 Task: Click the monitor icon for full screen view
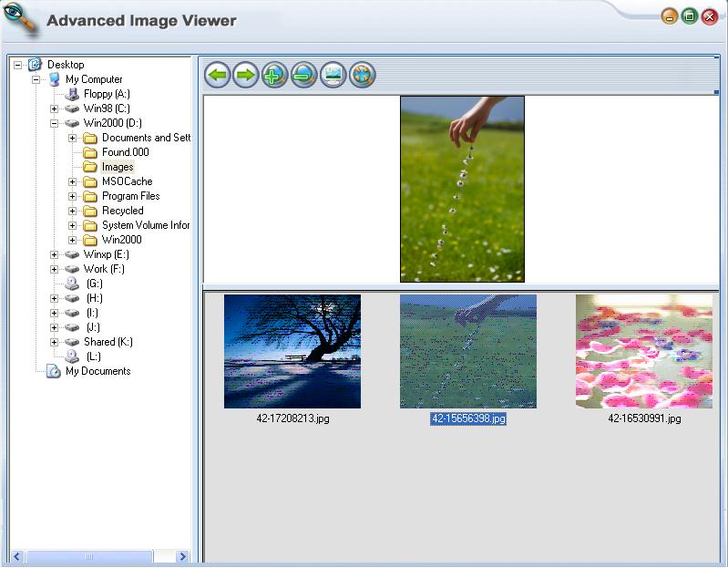[x=333, y=75]
